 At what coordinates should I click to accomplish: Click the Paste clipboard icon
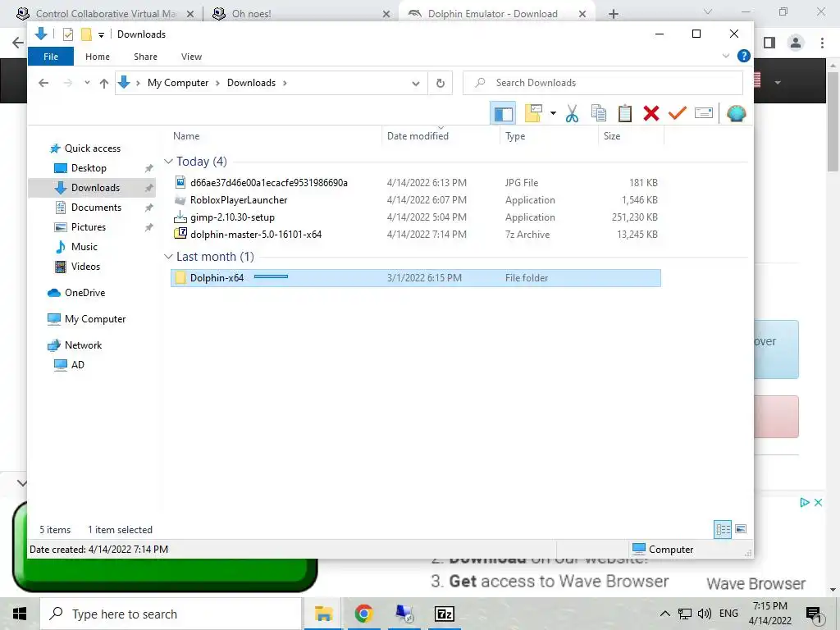[x=624, y=113]
